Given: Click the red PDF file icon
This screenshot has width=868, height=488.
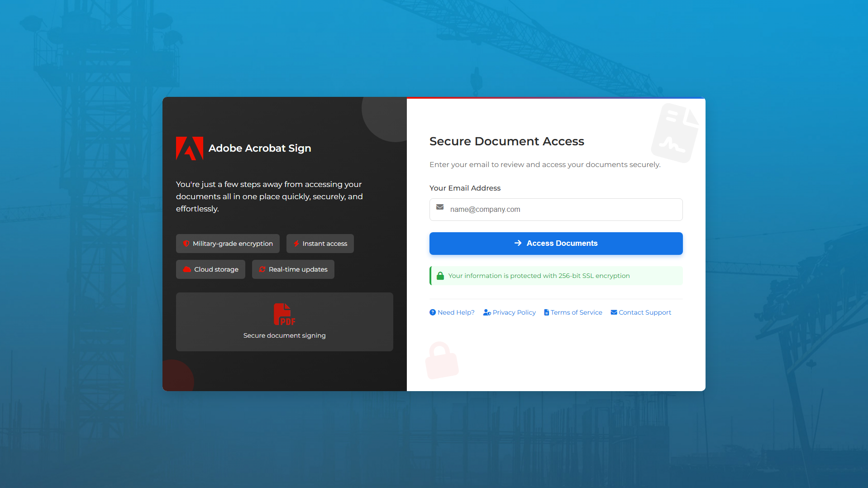Looking at the screenshot, I should coord(284,314).
